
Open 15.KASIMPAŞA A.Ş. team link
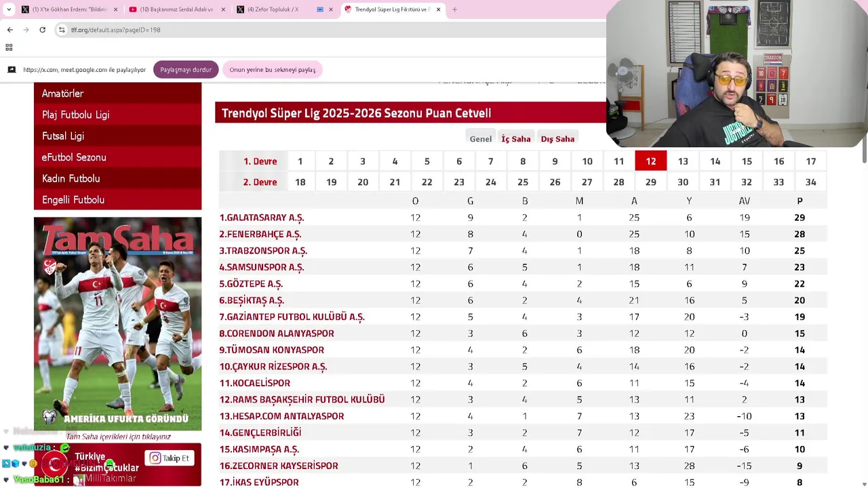(259, 449)
